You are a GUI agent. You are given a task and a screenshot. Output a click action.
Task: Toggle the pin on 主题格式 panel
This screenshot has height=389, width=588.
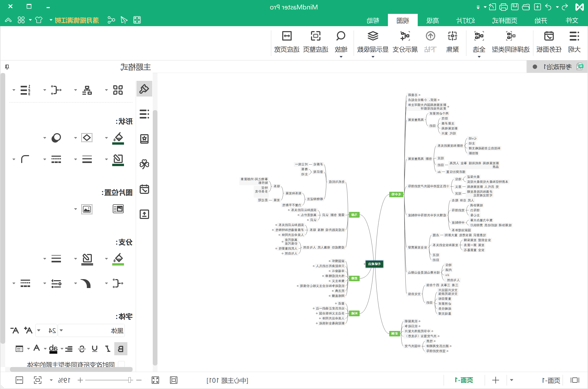click(7, 67)
